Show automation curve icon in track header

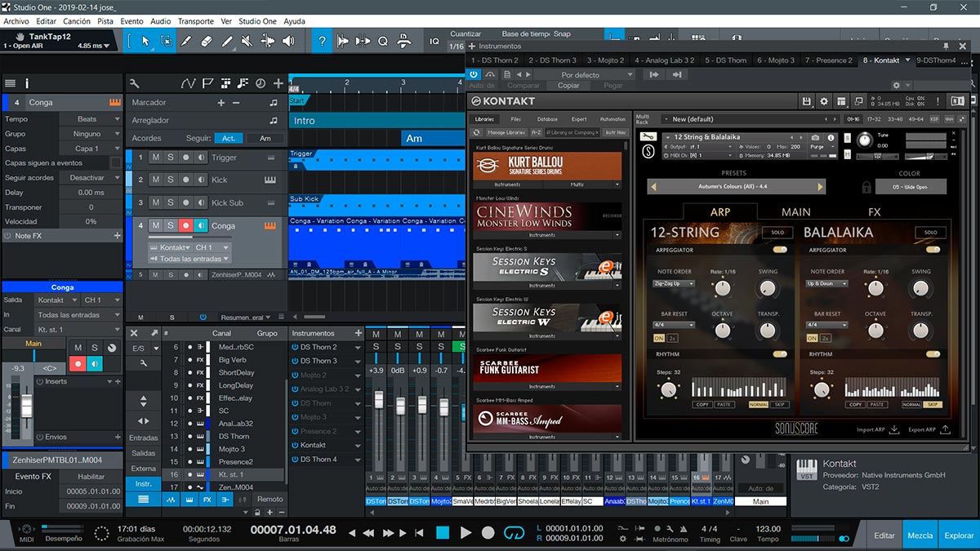[x=189, y=82]
